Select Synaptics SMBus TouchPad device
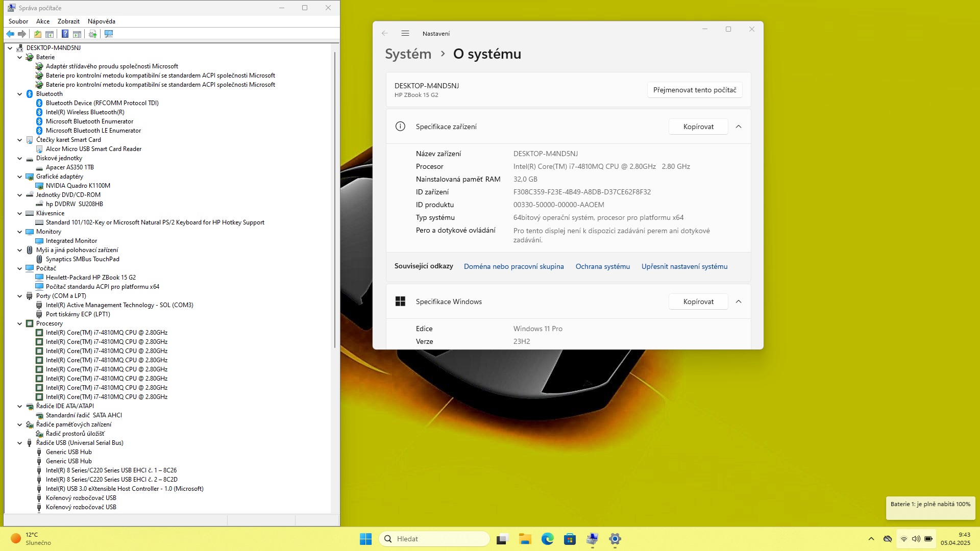980x551 pixels. 83,259
